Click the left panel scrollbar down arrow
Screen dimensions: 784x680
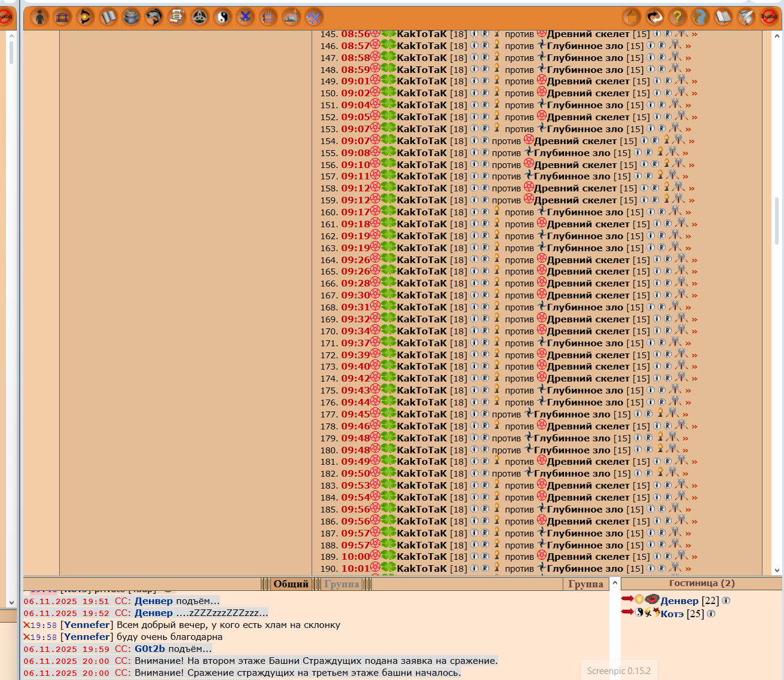(11, 602)
